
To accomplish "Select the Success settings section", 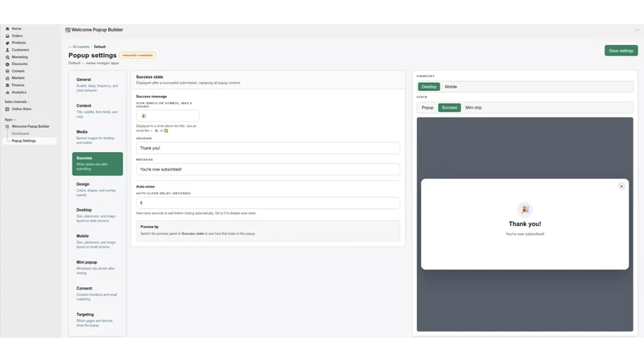I will click(97, 164).
